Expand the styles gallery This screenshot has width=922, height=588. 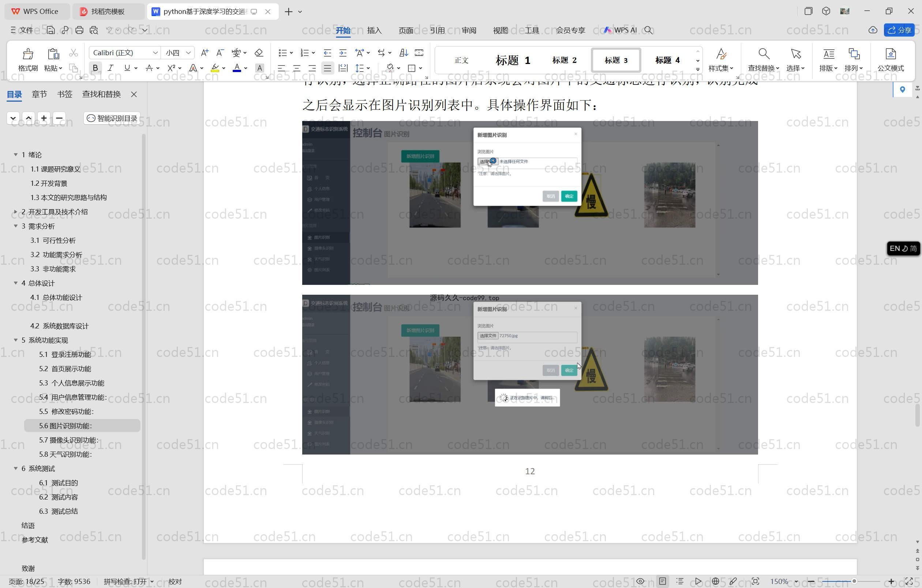point(698,69)
